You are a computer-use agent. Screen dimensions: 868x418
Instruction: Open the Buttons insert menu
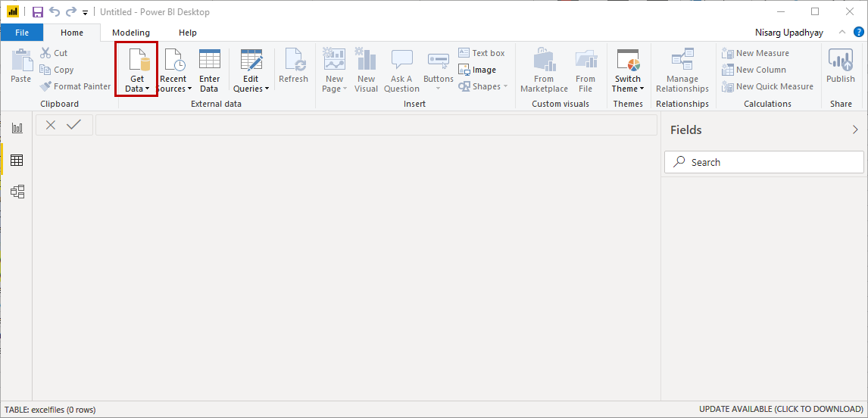point(438,70)
